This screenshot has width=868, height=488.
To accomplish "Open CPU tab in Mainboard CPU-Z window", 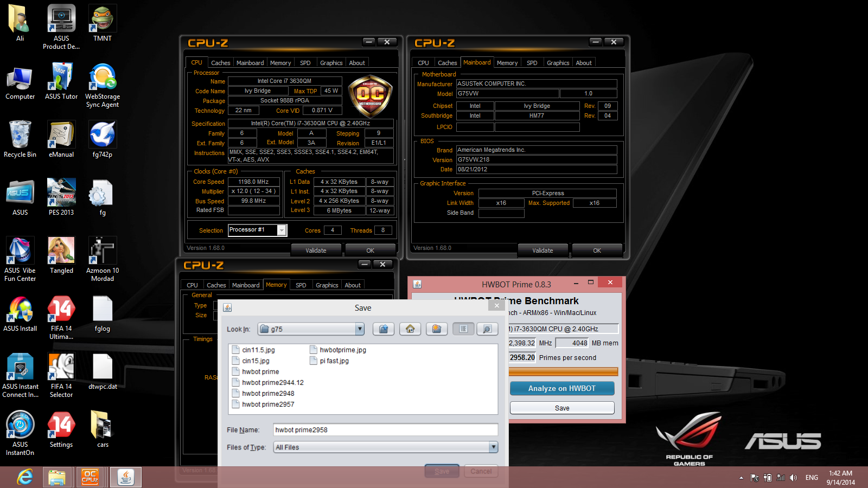I will coord(423,63).
